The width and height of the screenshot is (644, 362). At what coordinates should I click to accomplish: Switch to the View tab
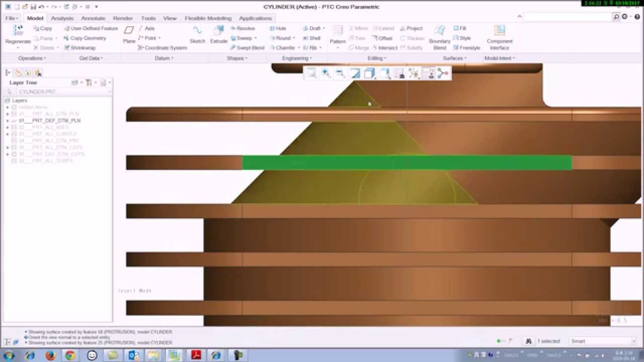(170, 18)
